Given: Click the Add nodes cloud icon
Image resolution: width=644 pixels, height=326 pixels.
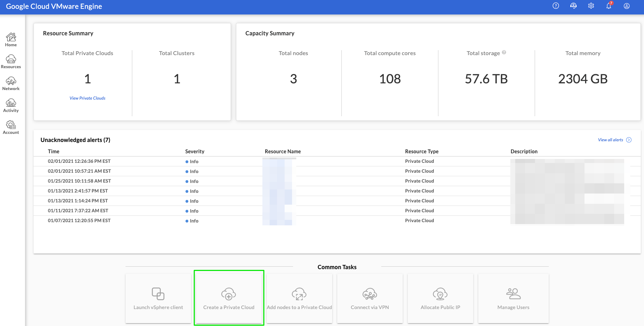Looking at the screenshot, I should coord(299,294).
